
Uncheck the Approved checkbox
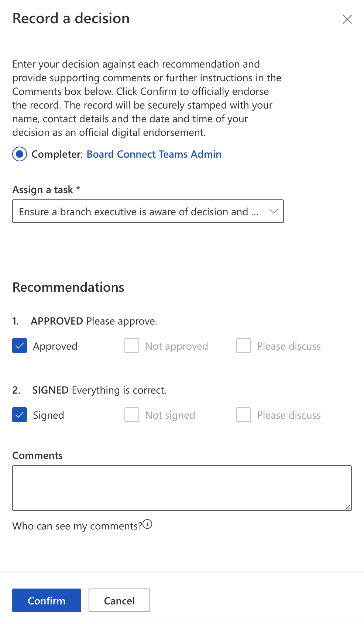coord(20,346)
